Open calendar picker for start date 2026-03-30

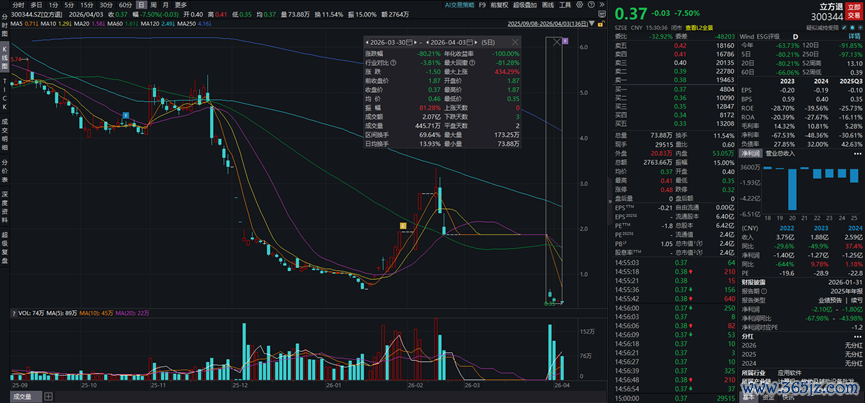409,42
